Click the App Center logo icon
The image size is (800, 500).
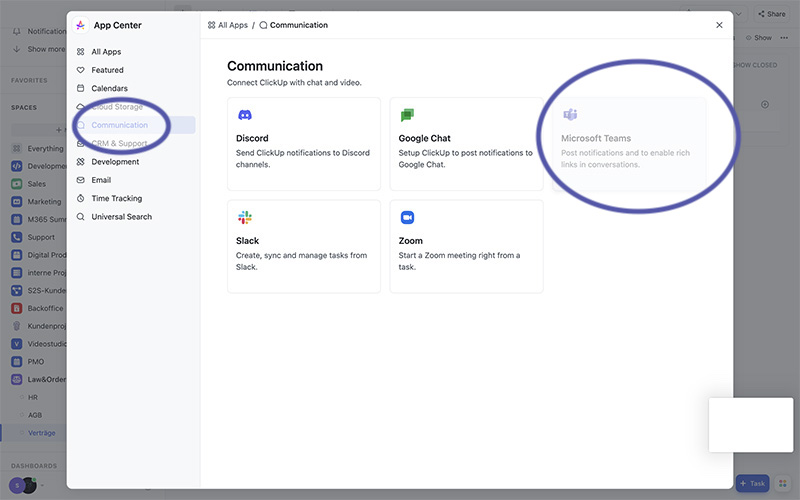pyautogui.click(x=81, y=25)
